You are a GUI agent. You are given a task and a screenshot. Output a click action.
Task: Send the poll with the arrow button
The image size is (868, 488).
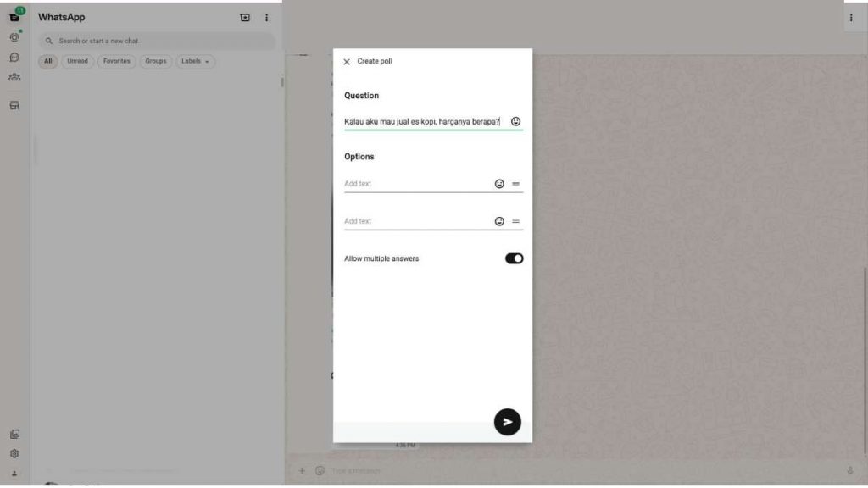coord(507,421)
